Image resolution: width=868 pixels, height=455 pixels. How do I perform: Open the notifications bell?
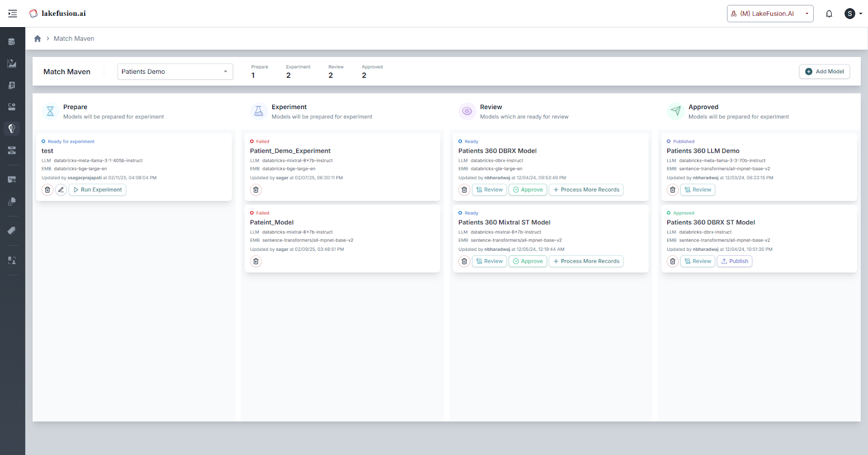click(x=829, y=14)
